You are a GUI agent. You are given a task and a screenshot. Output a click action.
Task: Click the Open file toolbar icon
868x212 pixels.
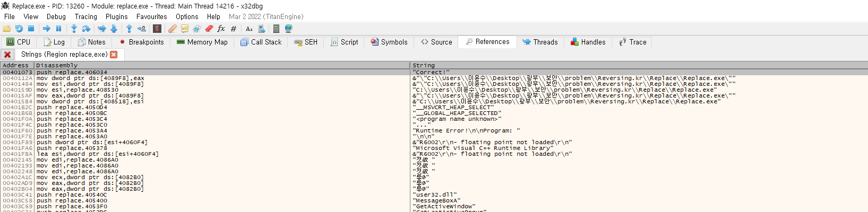(x=7, y=29)
